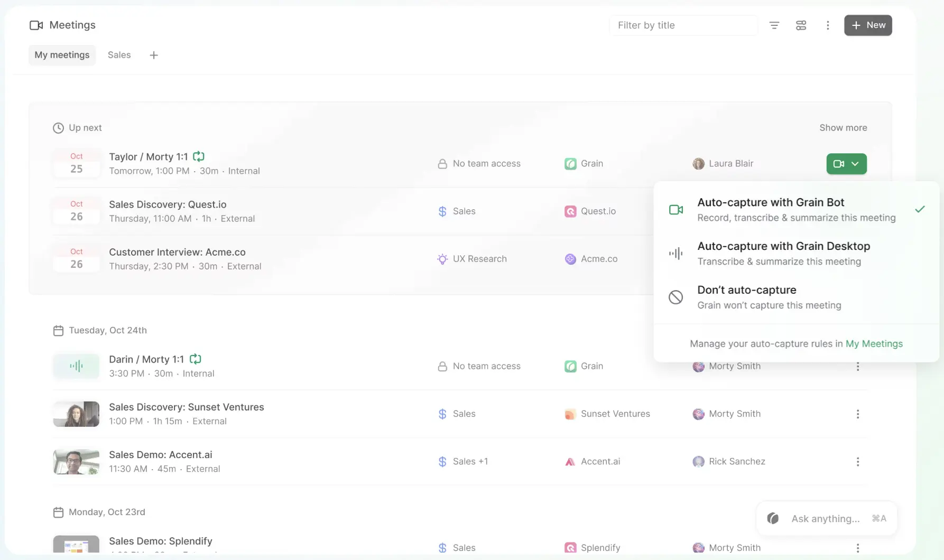This screenshot has height=560, width=944.
Task: Click the Ask anything input
Action: (827, 519)
